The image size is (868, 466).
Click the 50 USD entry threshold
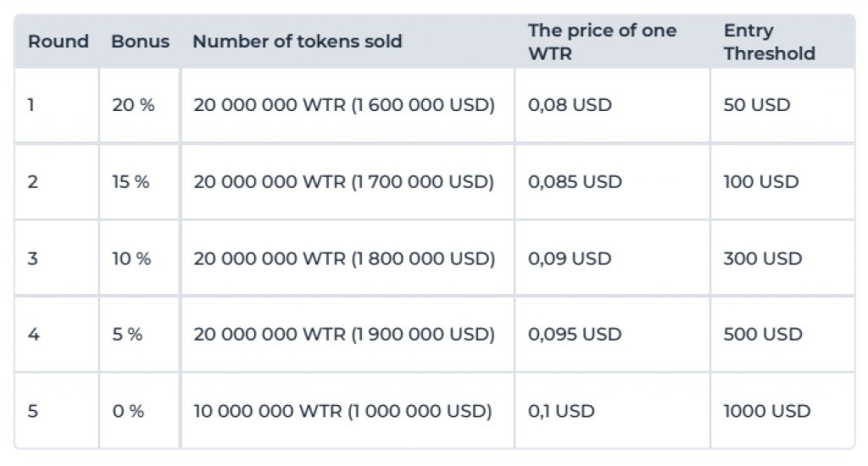pos(756,106)
